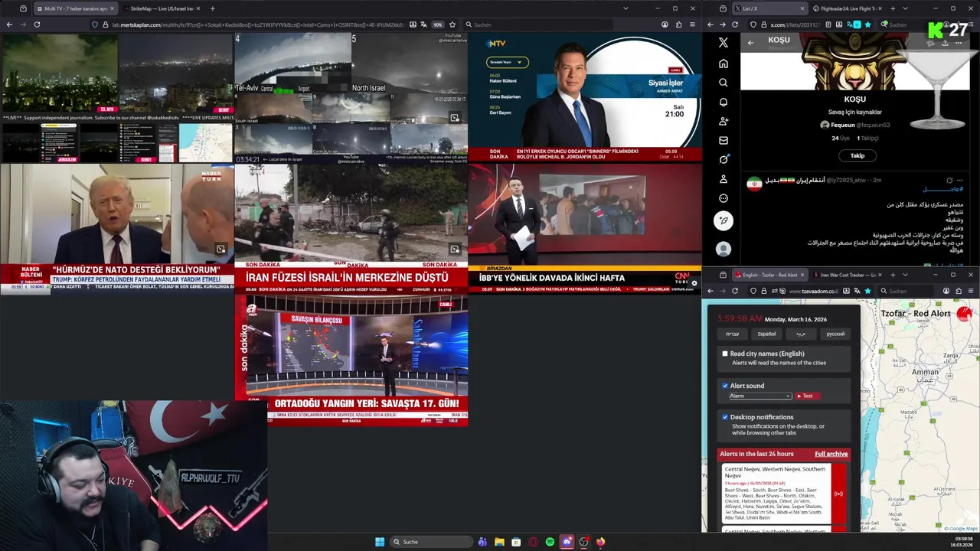Click the Tel-Aviv multi-cam video stream
Image resolution: width=980 pixels, height=551 pixels.
point(351,97)
